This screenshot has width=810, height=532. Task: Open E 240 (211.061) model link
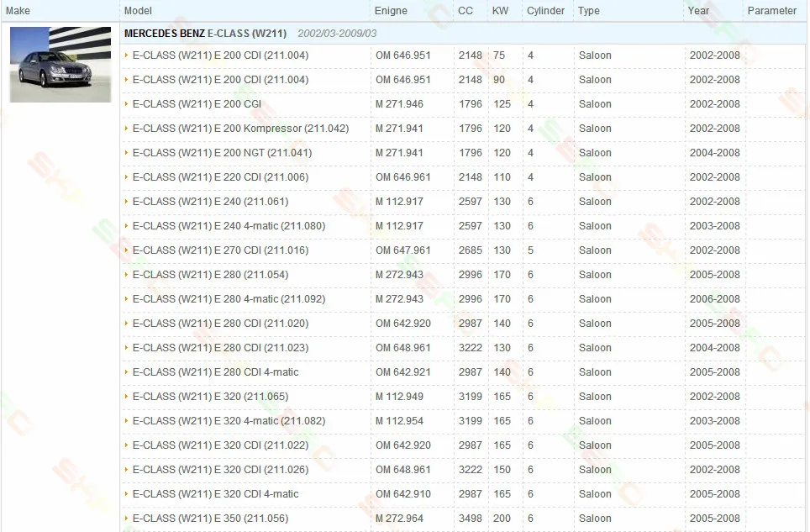210,202
